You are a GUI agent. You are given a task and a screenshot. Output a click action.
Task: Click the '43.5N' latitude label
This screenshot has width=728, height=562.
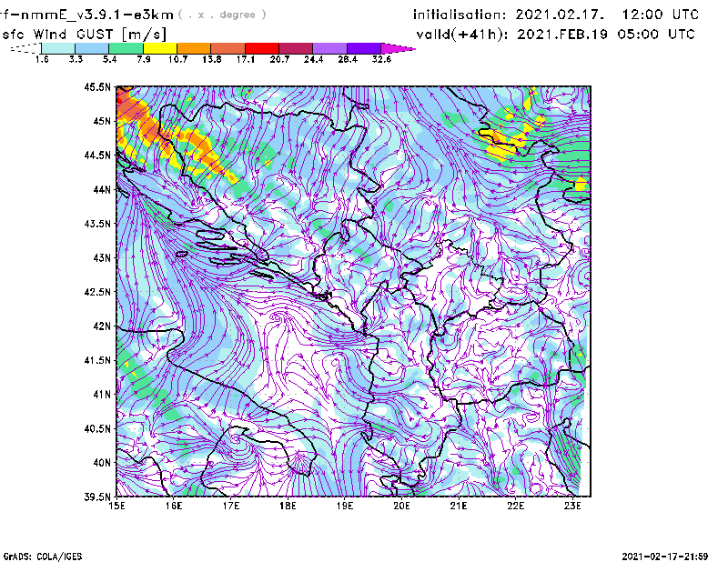[x=97, y=224]
